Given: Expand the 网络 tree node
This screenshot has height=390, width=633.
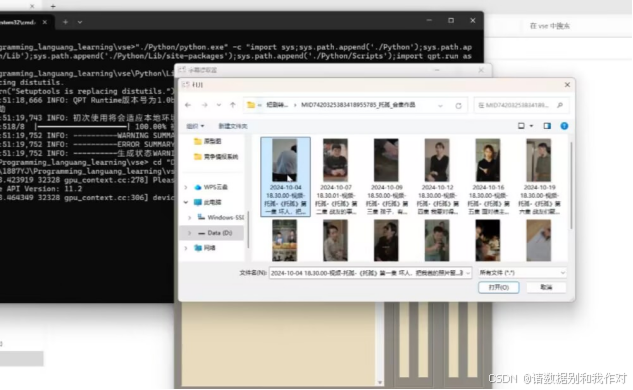Looking at the screenshot, I should click(x=186, y=248).
